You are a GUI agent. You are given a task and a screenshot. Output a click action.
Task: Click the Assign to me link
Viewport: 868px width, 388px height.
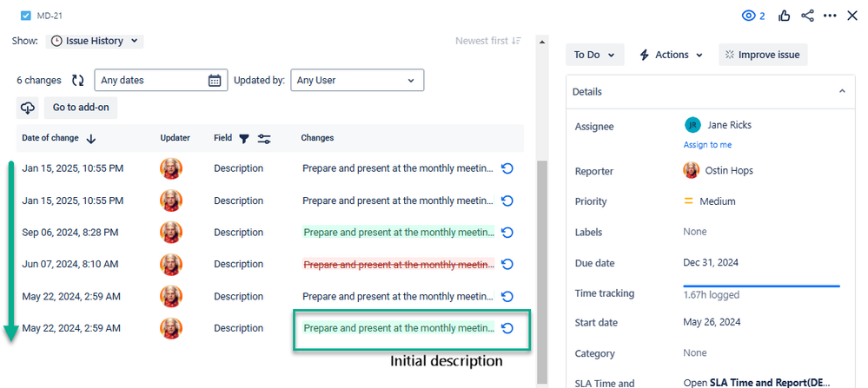tap(707, 145)
